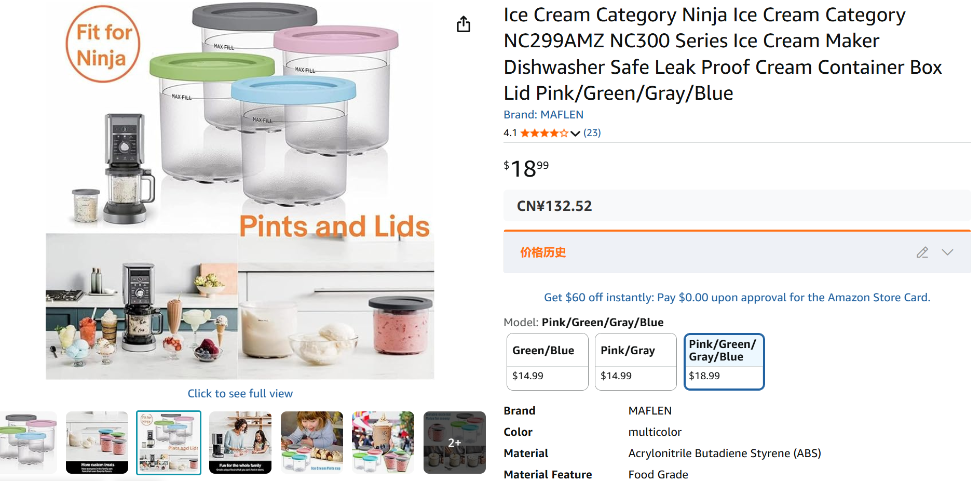980x481 pixels.
Task: Select the Pink/Gray model option
Action: click(635, 362)
